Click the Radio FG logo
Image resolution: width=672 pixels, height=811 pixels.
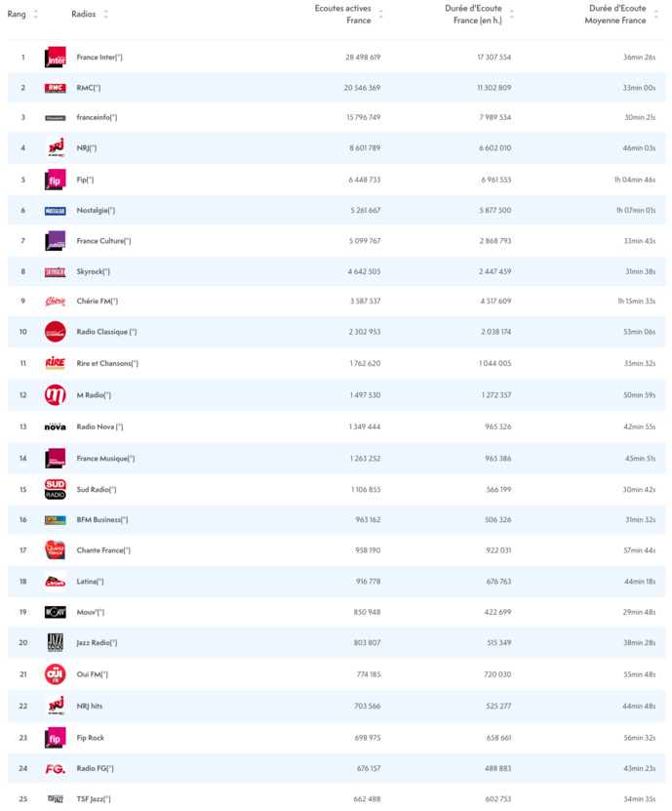[x=54, y=768]
